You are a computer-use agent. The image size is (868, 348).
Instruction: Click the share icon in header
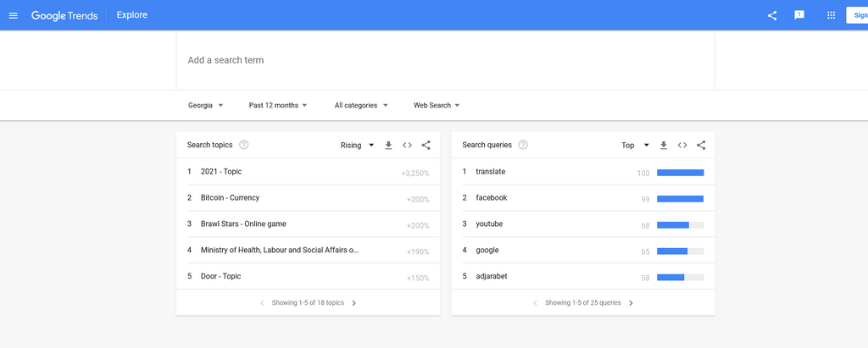772,15
